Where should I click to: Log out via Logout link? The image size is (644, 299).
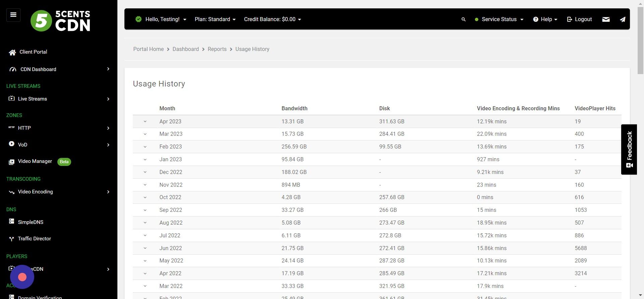(579, 19)
